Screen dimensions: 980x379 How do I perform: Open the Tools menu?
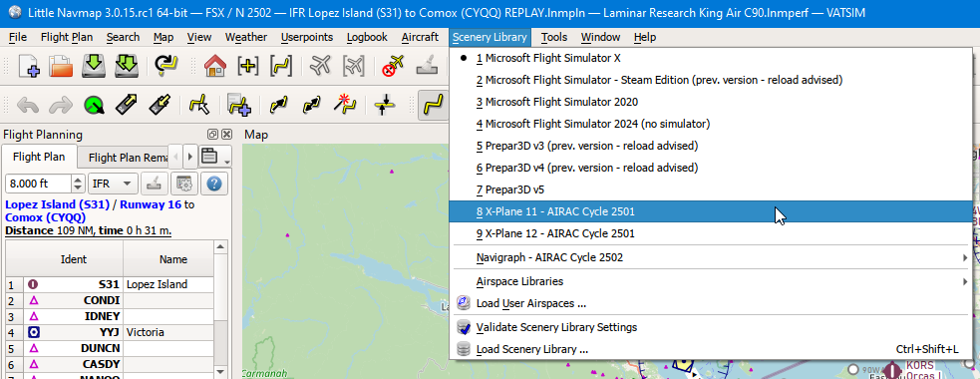click(x=553, y=37)
